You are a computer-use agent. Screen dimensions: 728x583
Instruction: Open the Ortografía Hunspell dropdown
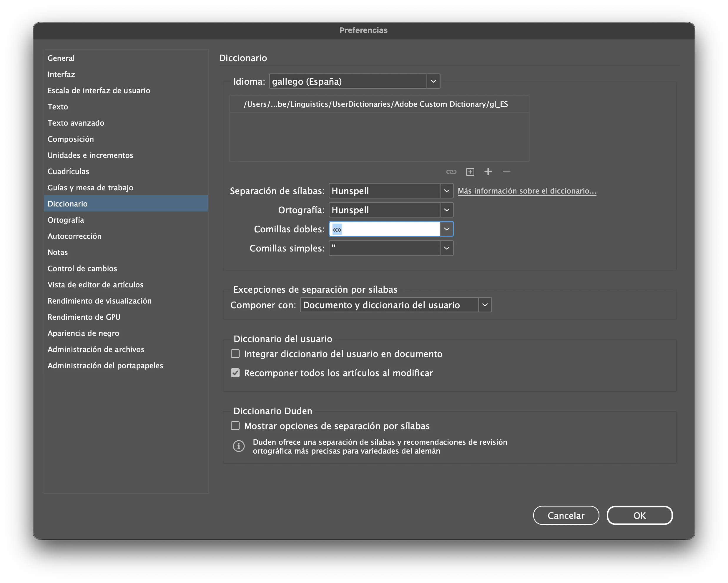pos(446,210)
